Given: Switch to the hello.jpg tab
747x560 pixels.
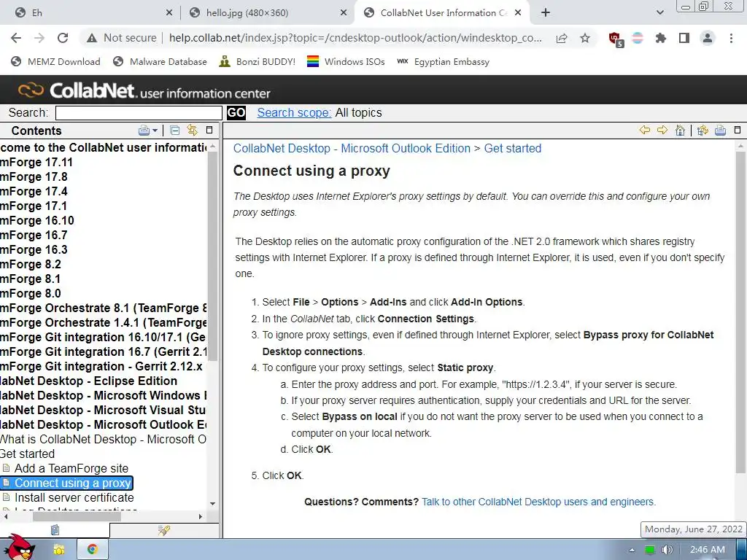Looking at the screenshot, I should 267,13.
